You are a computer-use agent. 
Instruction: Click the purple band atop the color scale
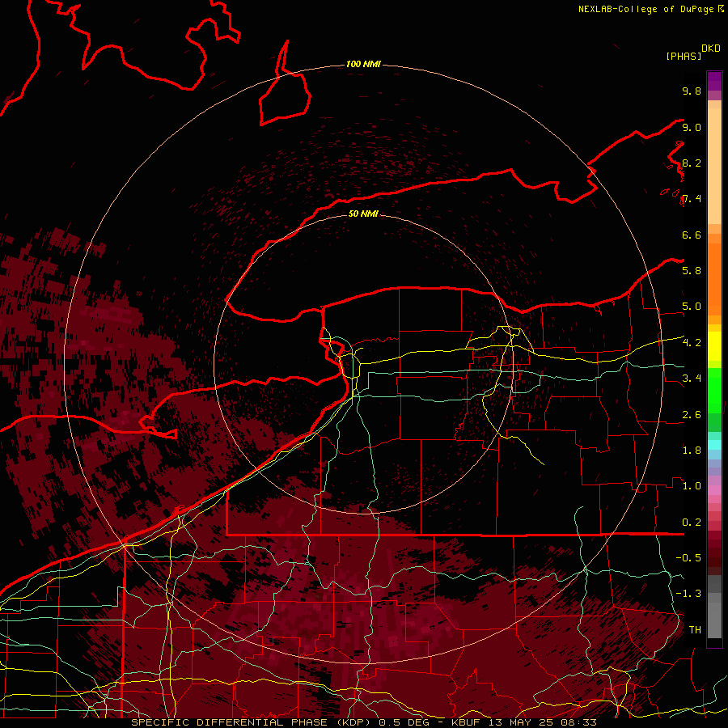tap(714, 81)
